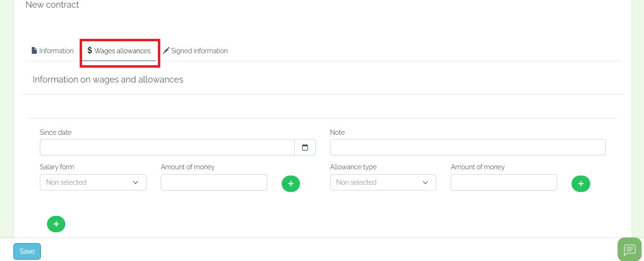Click the Save button
Viewport: 644px width, 261px height.
point(27,251)
